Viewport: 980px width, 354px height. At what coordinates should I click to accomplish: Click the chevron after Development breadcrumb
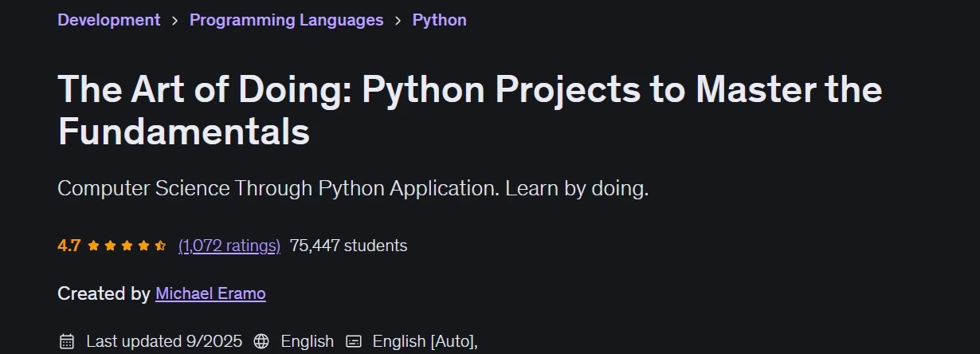point(175,21)
